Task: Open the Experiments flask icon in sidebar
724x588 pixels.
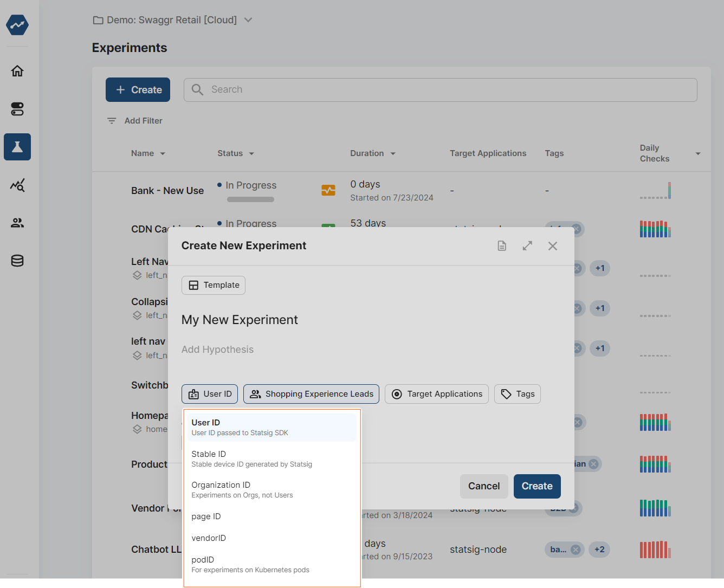Action: pyautogui.click(x=17, y=146)
